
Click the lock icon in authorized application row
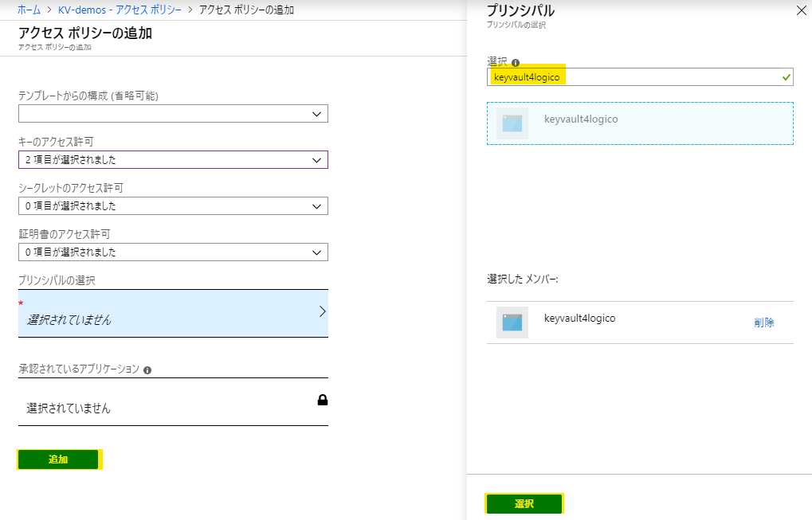[x=323, y=400]
